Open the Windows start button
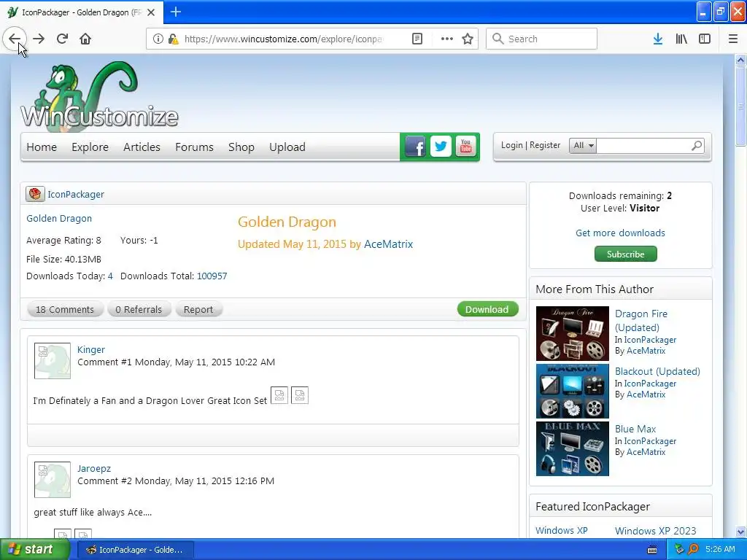Image resolution: width=747 pixels, height=560 pixels. (34, 550)
